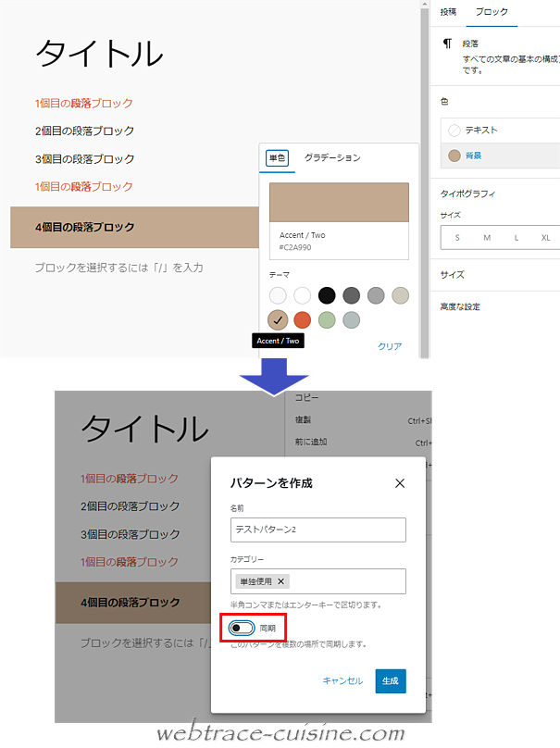Click the クリア link in color picker
Image resolution: width=560 pixels, height=748 pixels.
390,346
